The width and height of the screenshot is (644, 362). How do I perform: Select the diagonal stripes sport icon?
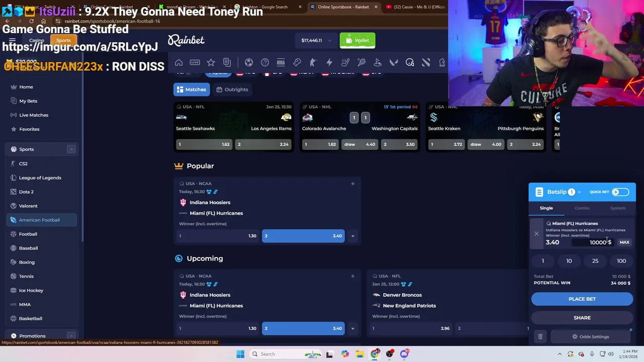[426, 62]
